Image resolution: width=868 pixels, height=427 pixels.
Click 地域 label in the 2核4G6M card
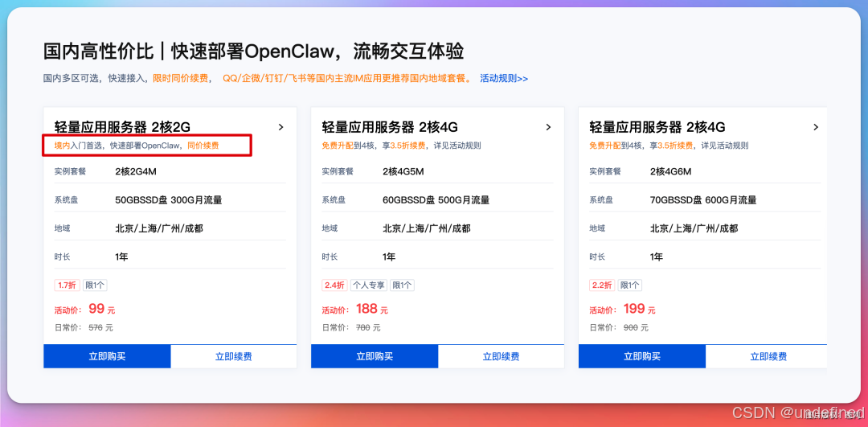tap(596, 228)
